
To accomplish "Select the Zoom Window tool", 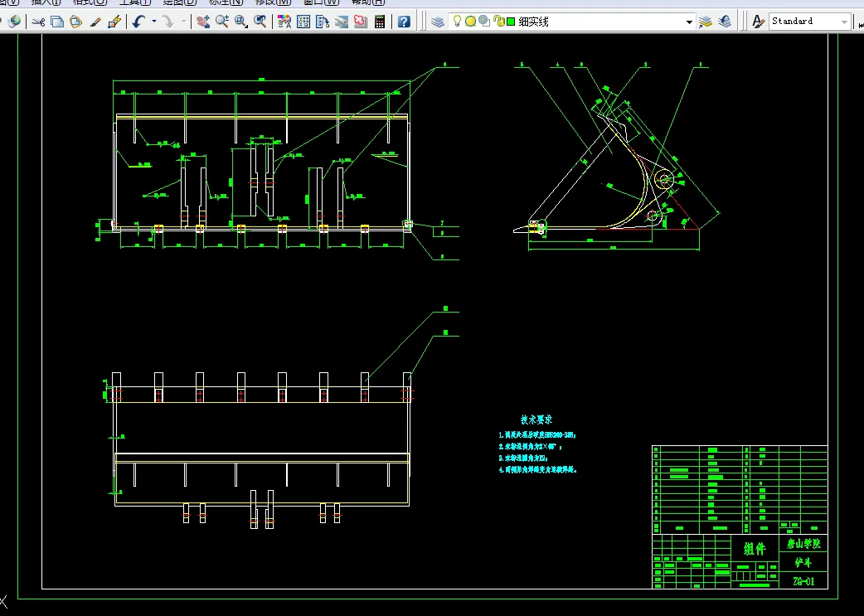I will [240, 22].
